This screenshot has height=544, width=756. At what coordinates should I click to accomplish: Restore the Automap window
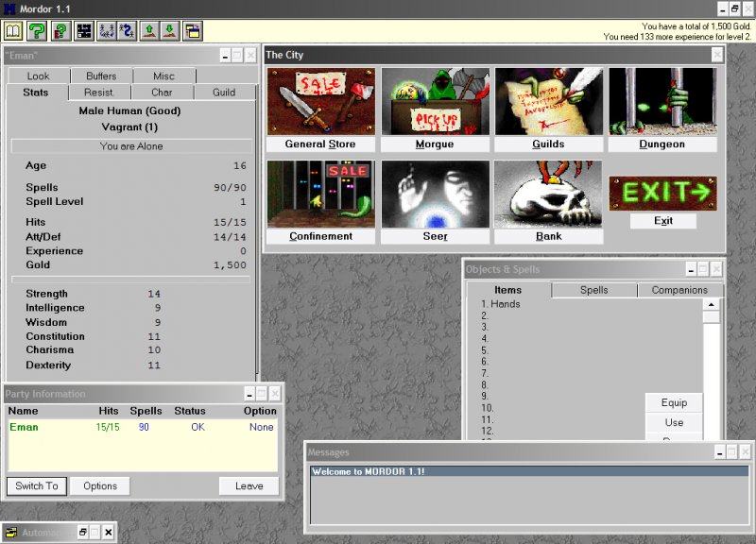(x=83, y=532)
